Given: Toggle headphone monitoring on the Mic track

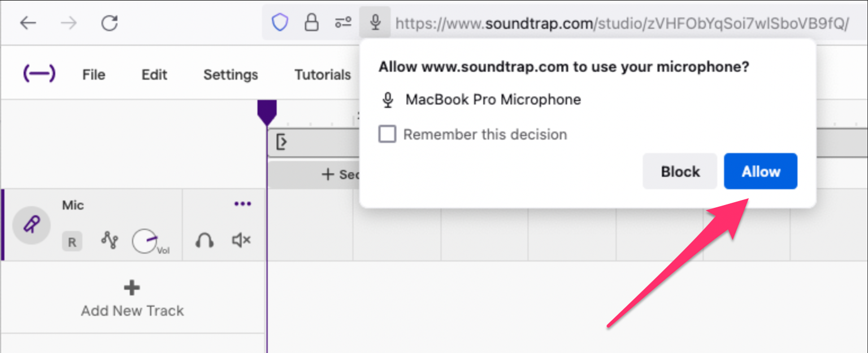Looking at the screenshot, I should [205, 241].
